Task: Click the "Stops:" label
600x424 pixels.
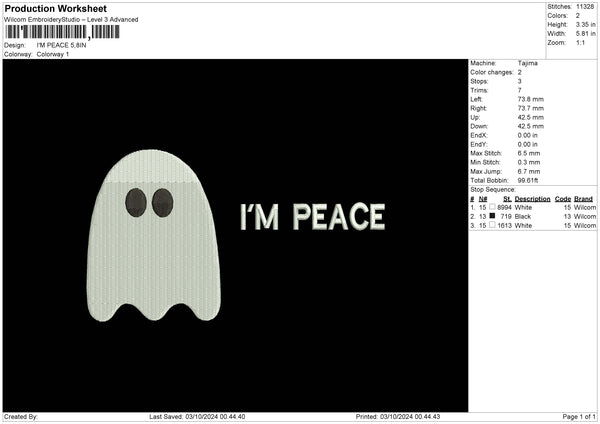Action: [479, 82]
